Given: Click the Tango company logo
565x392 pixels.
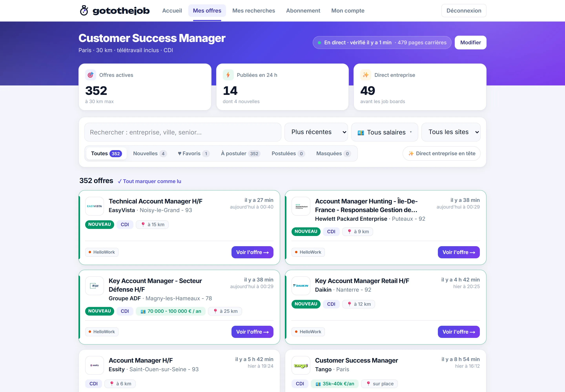Looking at the screenshot, I should [x=301, y=365].
